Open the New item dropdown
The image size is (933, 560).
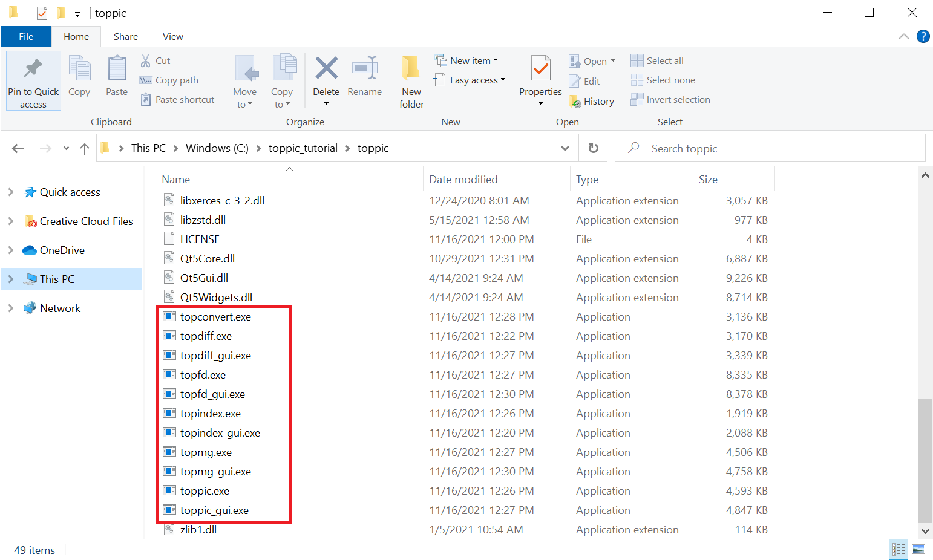466,60
